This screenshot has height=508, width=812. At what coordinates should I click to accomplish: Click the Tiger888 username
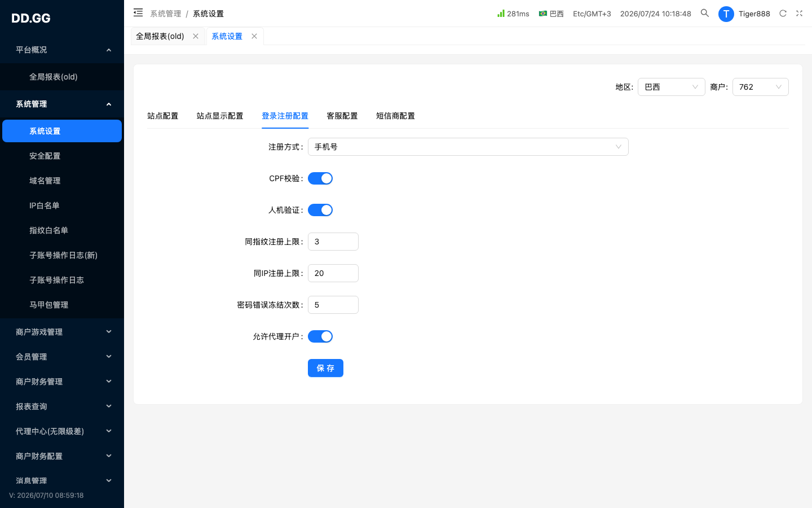click(x=754, y=14)
